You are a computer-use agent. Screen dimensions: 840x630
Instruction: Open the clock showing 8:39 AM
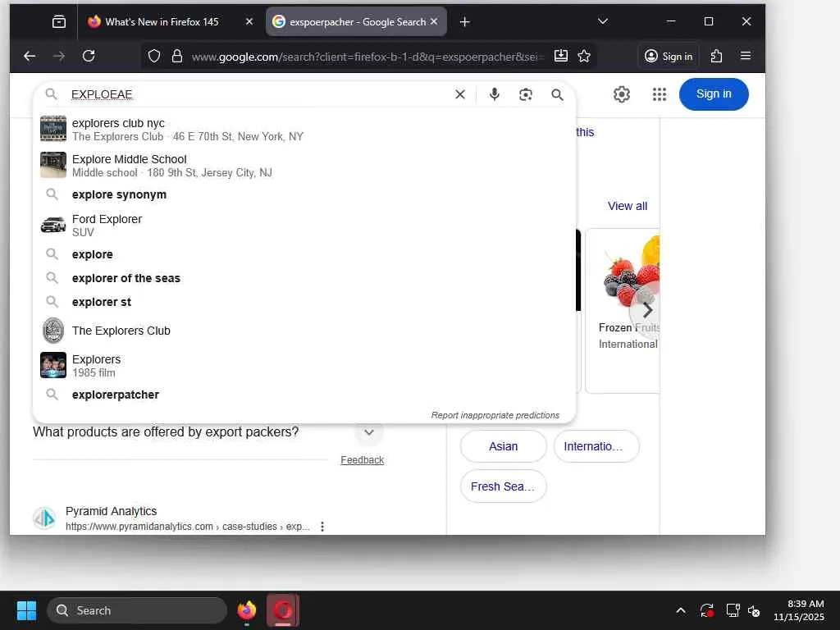tap(798, 610)
